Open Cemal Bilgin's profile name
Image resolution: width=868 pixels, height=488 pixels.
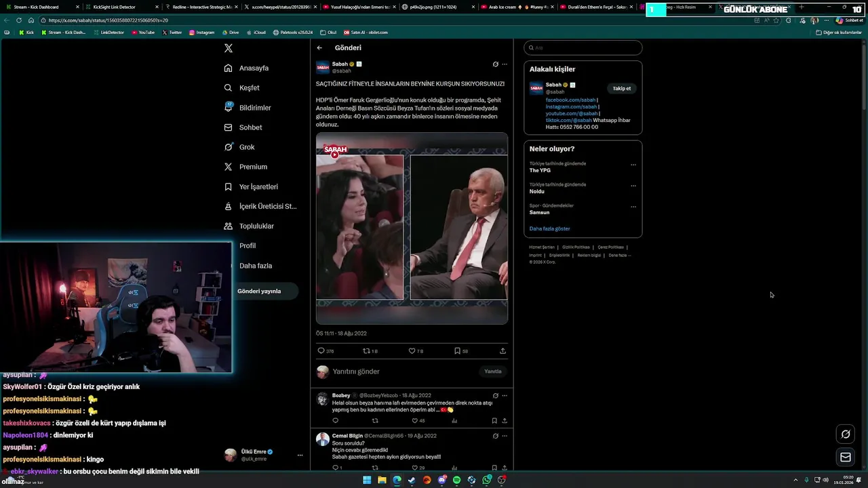click(x=347, y=436)
